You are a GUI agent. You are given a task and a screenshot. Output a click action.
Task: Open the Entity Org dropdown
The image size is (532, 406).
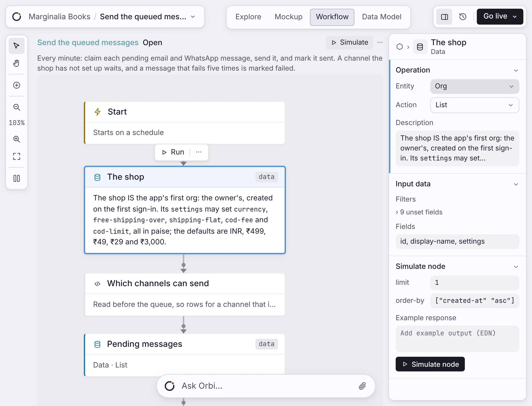pos(475,86)
